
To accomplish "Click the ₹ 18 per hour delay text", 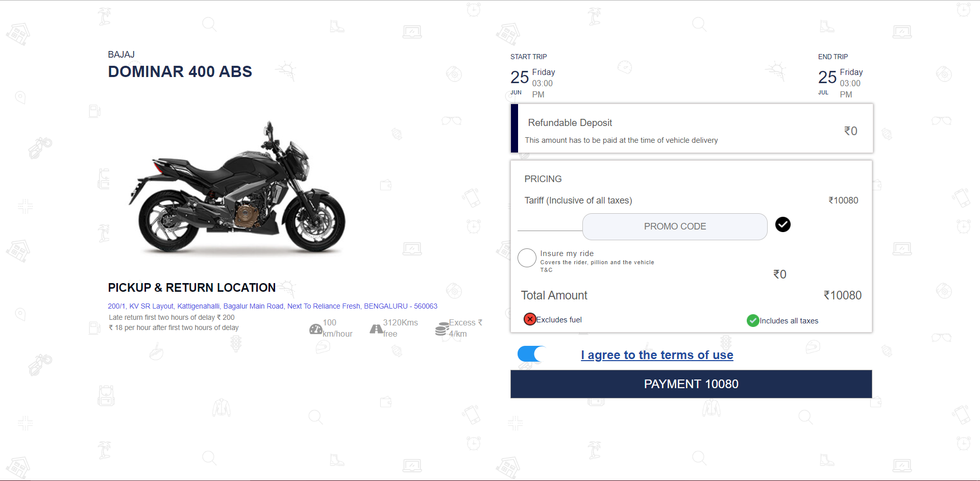I will click(x=174, y=327).
